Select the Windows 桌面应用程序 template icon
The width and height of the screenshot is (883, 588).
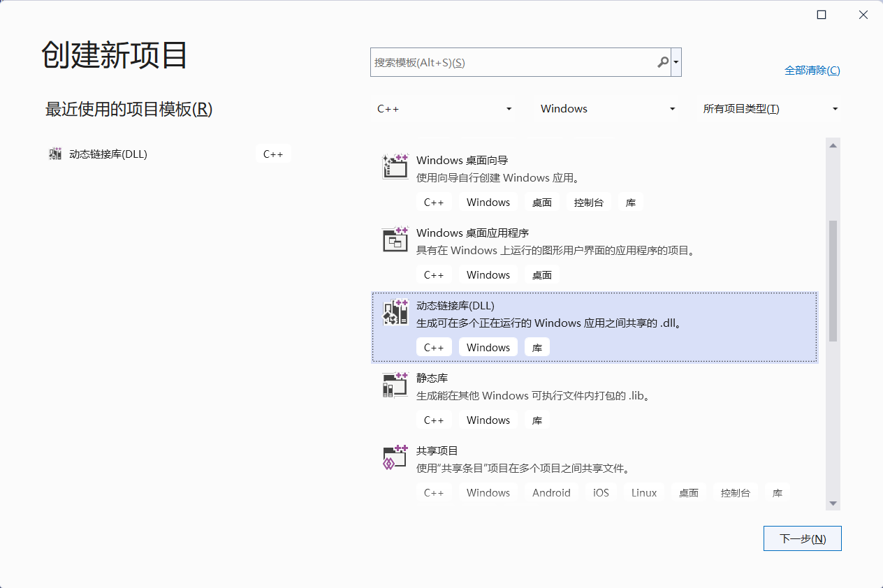pos(395,238)
